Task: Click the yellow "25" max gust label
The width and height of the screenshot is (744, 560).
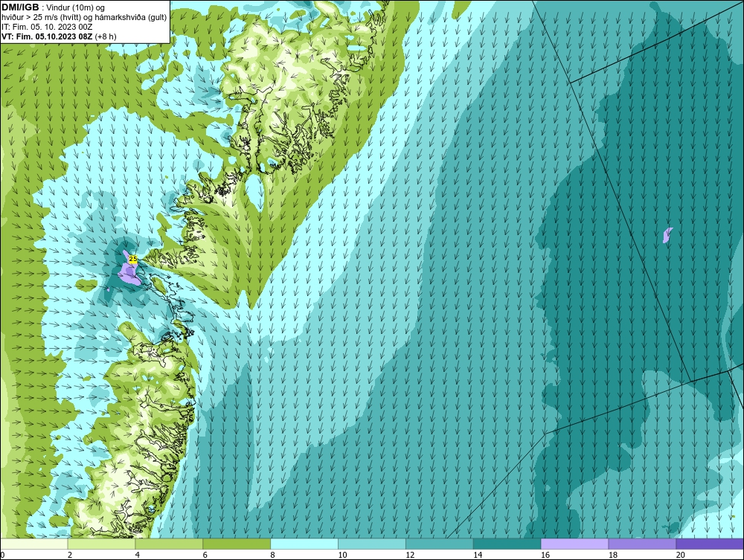Action: pyautogui.click(x=133, y=259)
